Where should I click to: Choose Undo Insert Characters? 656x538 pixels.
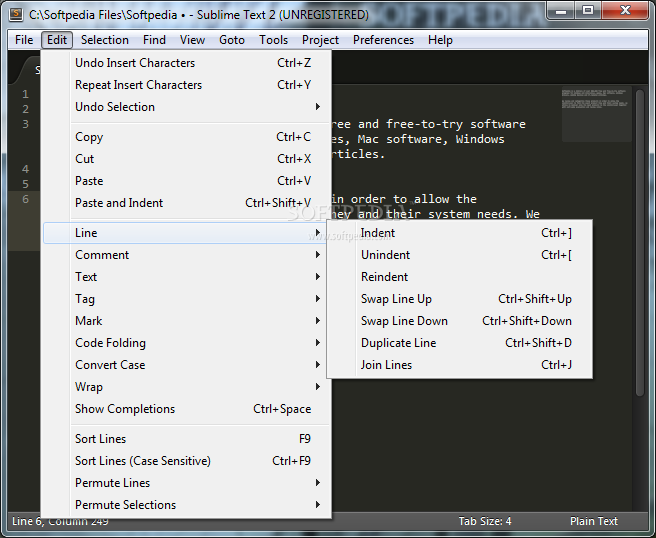pyautogui.click(x=187, y=63)
